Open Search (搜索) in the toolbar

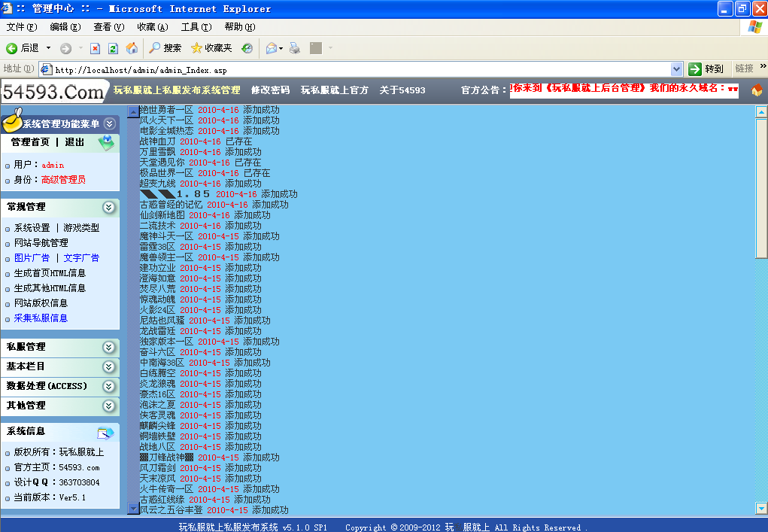click(165, 48)
